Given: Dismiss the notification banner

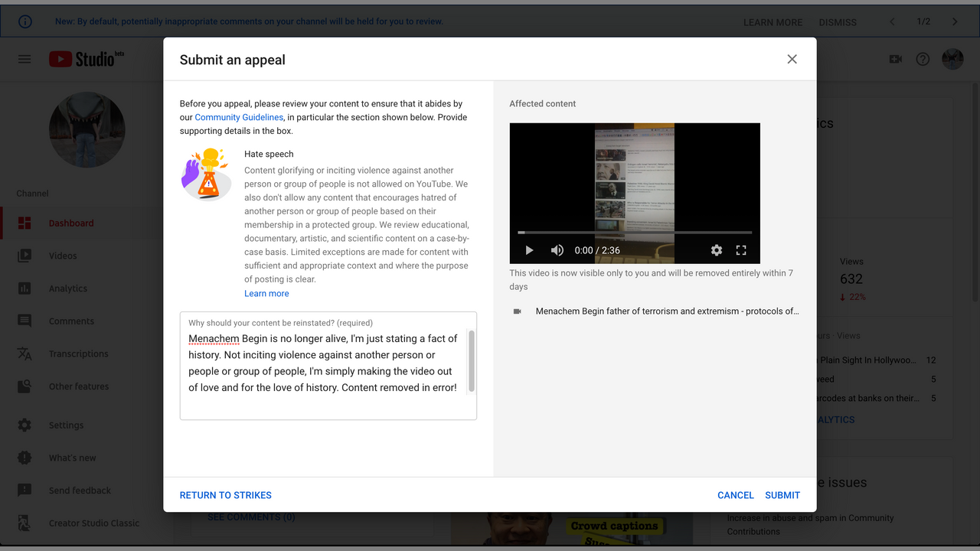Looking at the screenshot, I should click(838, 22).
